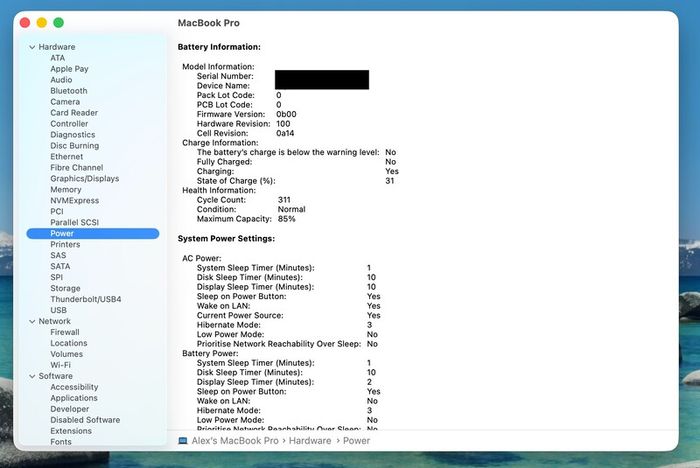This screenshot has height=468, width=700.
Task: Select Graphics/Displays in the sidebar
Action: point(84,179)
